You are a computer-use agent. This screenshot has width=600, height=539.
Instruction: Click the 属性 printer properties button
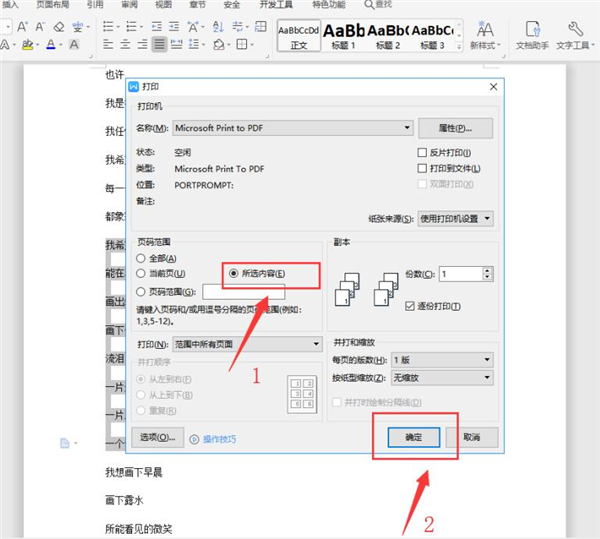(x=455, y=128)
